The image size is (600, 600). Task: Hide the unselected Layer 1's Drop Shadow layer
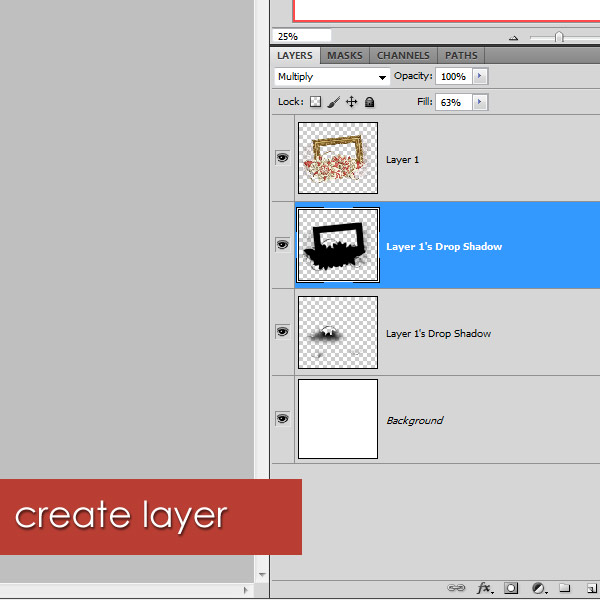(282, 331)
